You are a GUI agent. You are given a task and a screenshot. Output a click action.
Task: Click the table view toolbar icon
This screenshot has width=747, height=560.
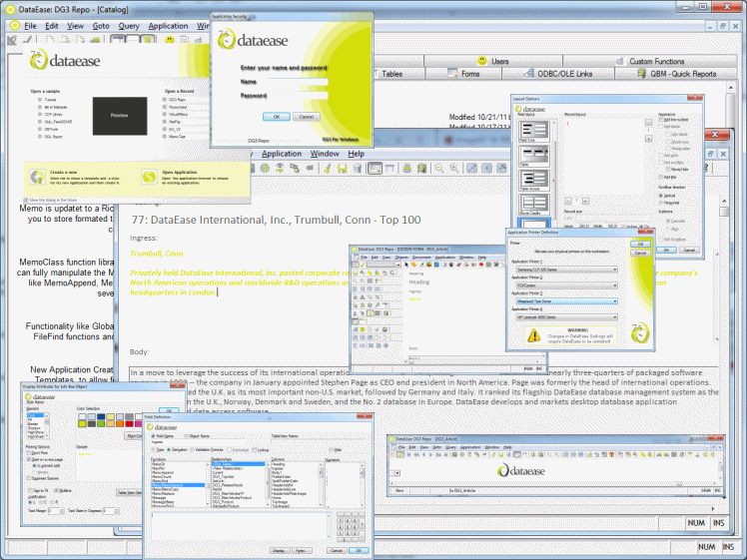point(389,168)
